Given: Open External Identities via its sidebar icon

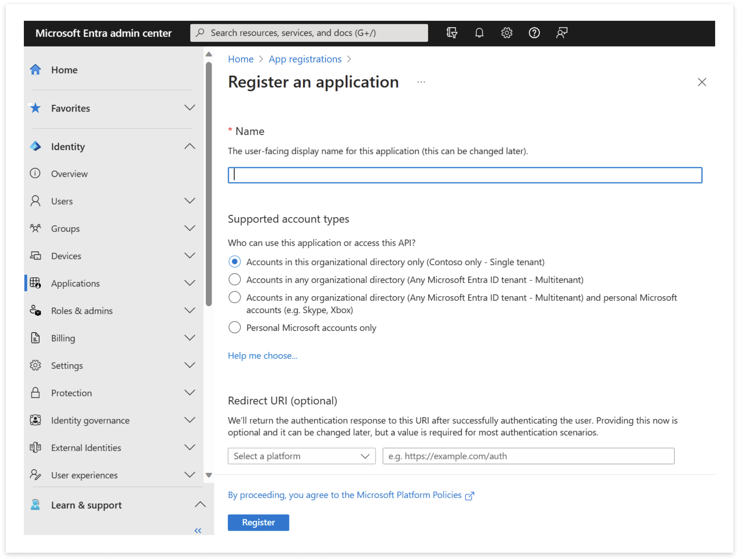Looking at the screenshot, I should click(x=35, y=447).
